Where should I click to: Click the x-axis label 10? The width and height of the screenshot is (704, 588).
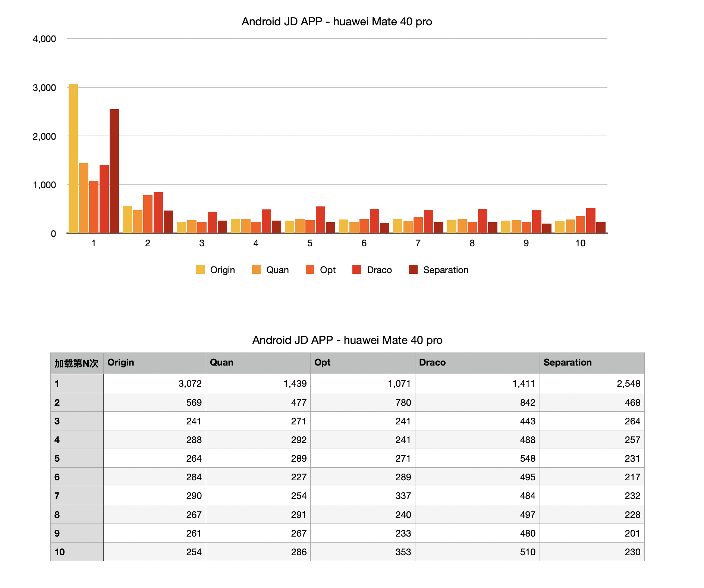point(580,243)
